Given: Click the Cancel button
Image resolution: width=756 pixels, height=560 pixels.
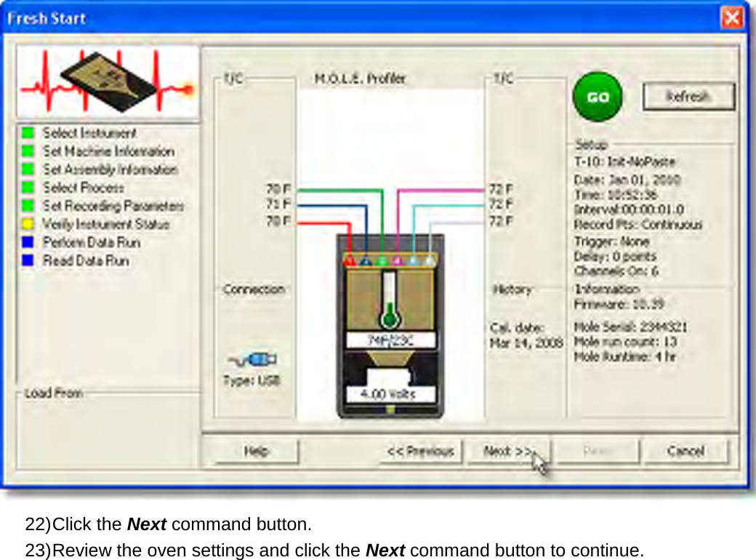Looking at the screenshot, I should pos(685,451).
